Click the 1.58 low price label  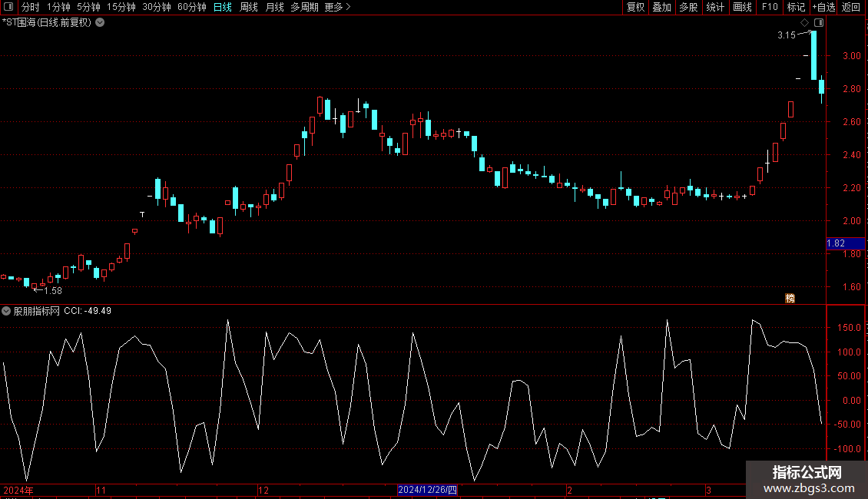(52, 291)
